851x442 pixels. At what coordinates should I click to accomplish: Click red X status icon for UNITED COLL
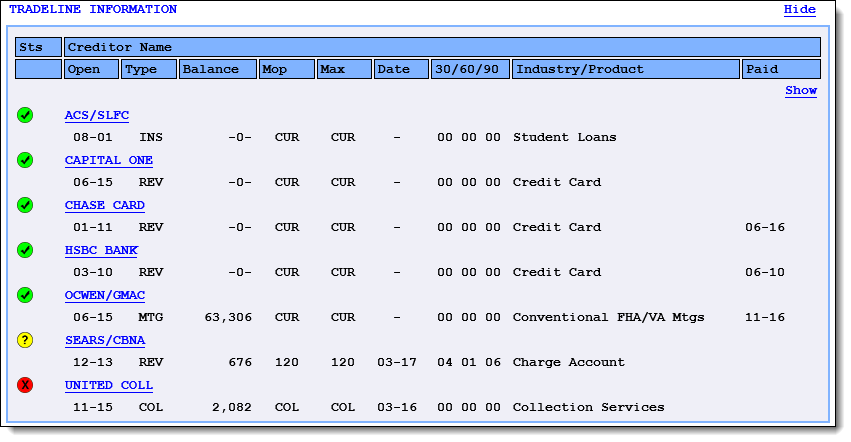(x=25, y=386)
